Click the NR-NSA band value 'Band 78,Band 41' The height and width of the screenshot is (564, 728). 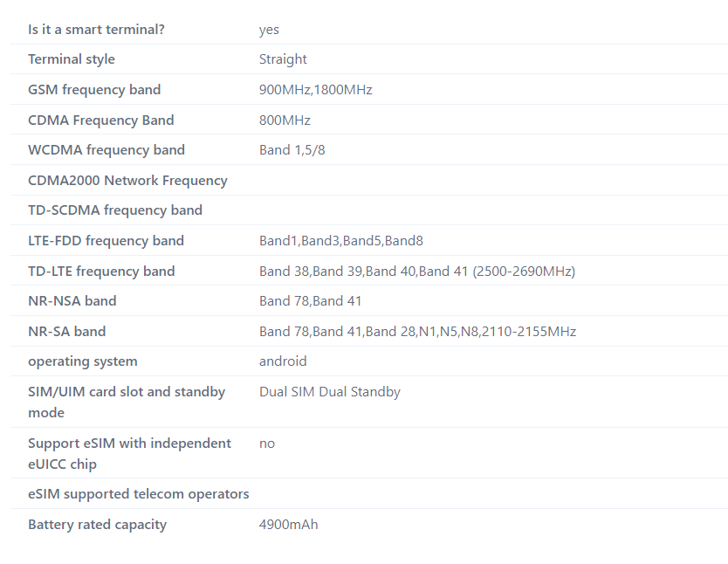click(310, 301)
